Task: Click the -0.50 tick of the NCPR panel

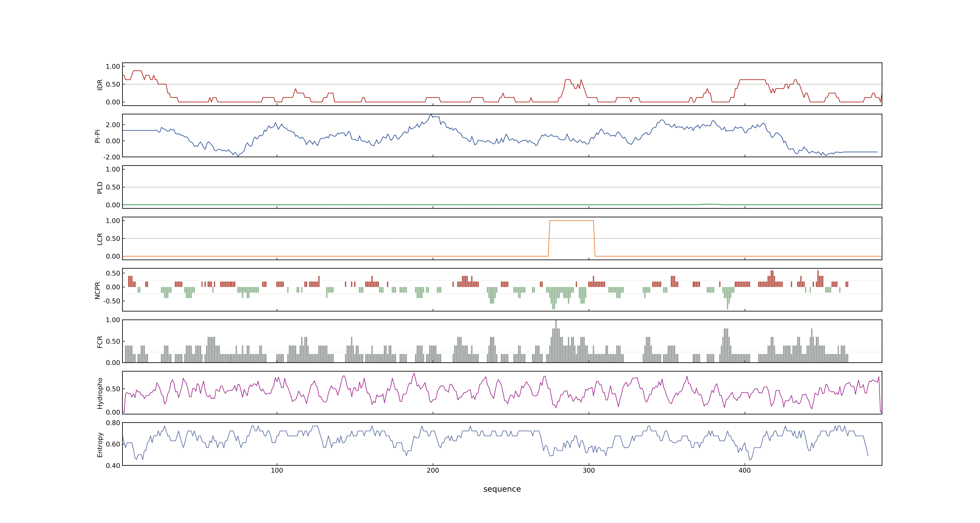Action: [x=111, y=301]
